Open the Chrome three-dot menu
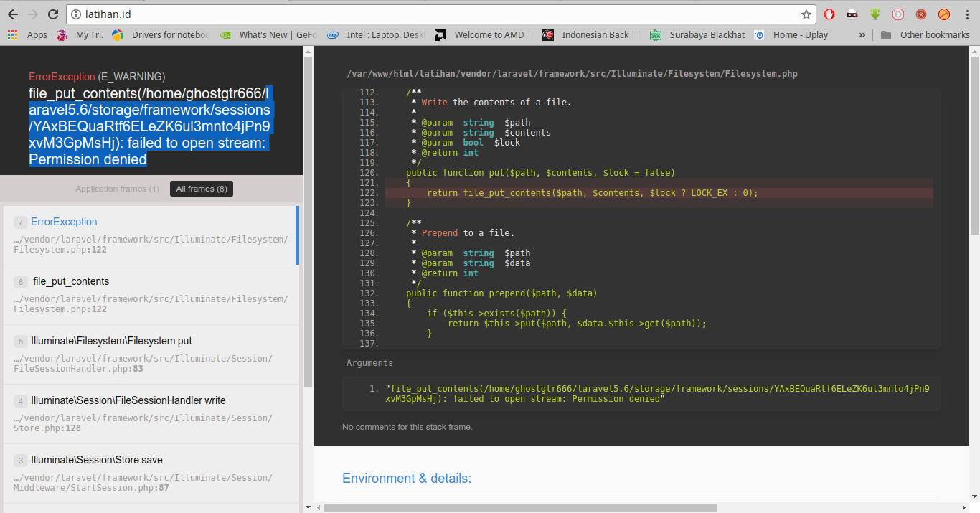980x513 pixels. 966,14
